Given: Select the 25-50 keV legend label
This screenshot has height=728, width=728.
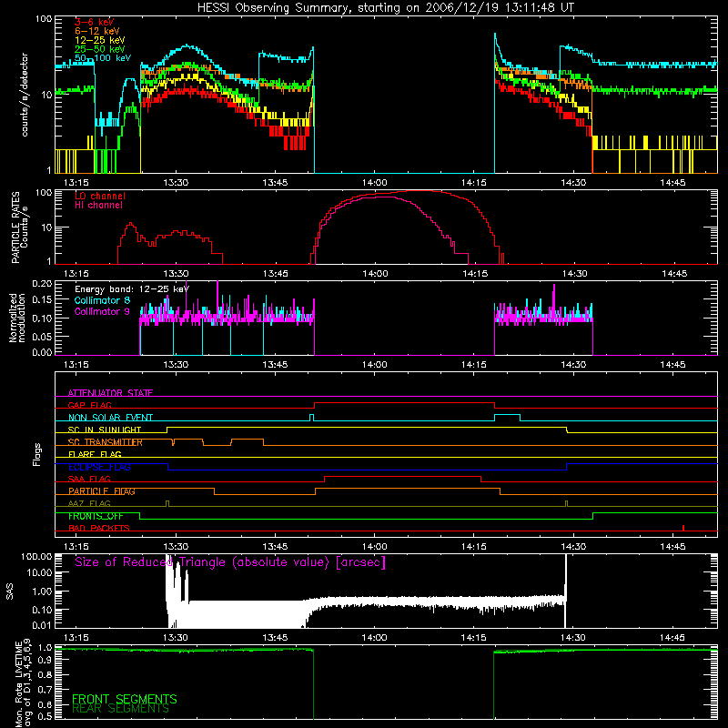Looking at the screenshot, I should click(100, 49).
